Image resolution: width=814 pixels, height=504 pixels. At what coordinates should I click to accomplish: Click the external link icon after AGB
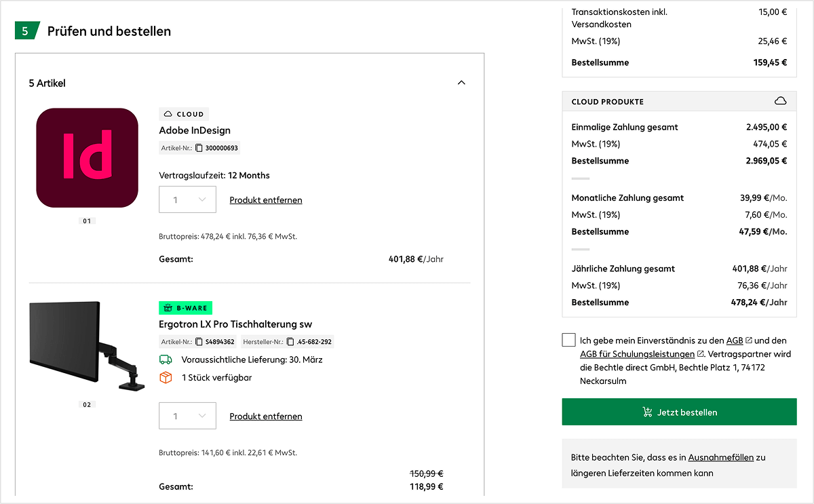coord(748,340)
